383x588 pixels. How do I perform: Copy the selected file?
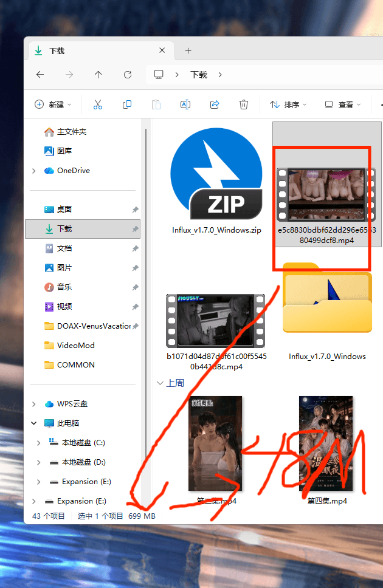(127, 104)
